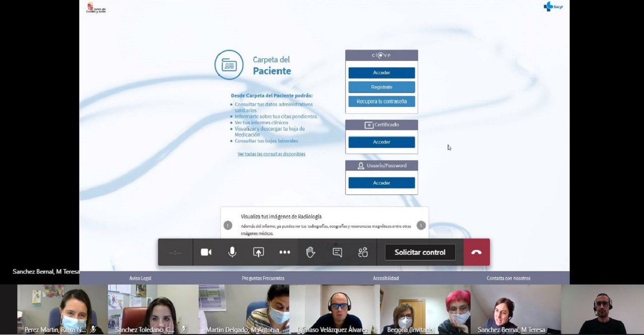Advance to next slide in news carousel
644x335 pixels.
coord(421,226)
